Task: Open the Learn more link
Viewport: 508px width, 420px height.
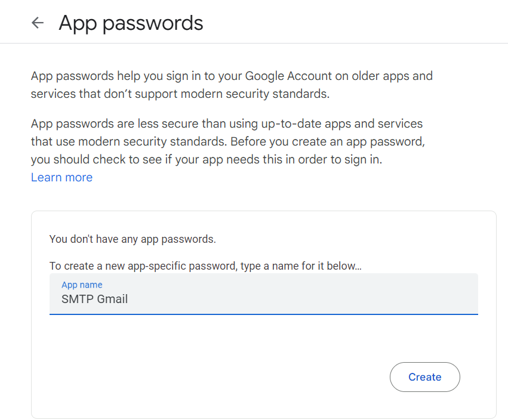Action: pos(61,177)
